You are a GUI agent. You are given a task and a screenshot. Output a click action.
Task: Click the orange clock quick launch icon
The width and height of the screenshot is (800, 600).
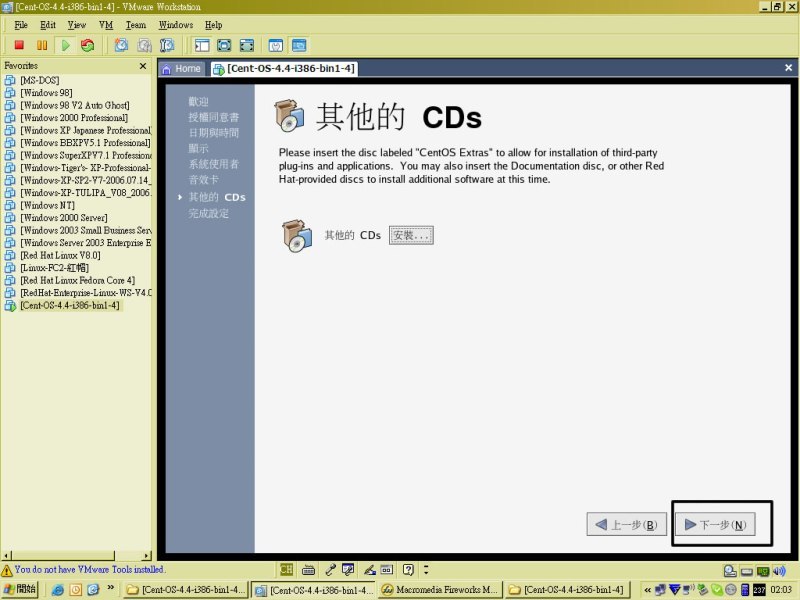pyautogui.click(x=76, y=590)
